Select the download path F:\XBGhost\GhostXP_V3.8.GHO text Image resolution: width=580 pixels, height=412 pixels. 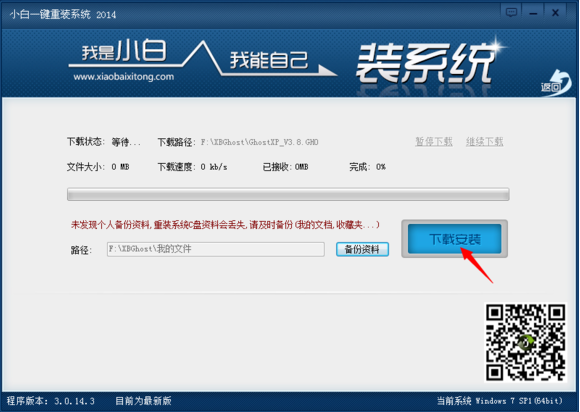coord(259,142)
